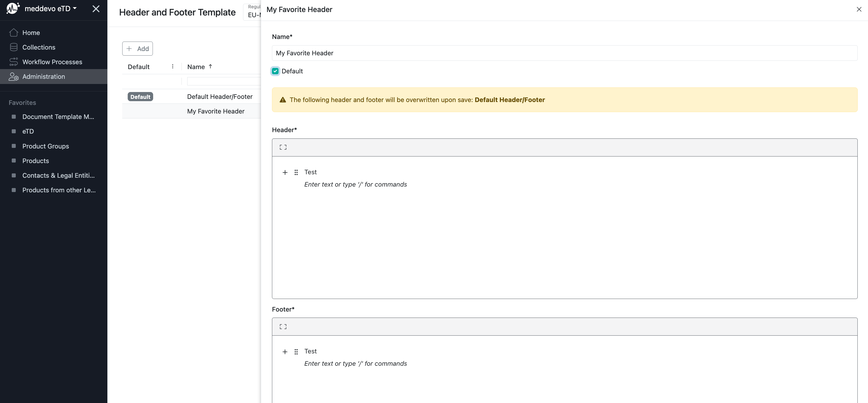
Task: Open Home from the sidebar
Action: [31, 33]
